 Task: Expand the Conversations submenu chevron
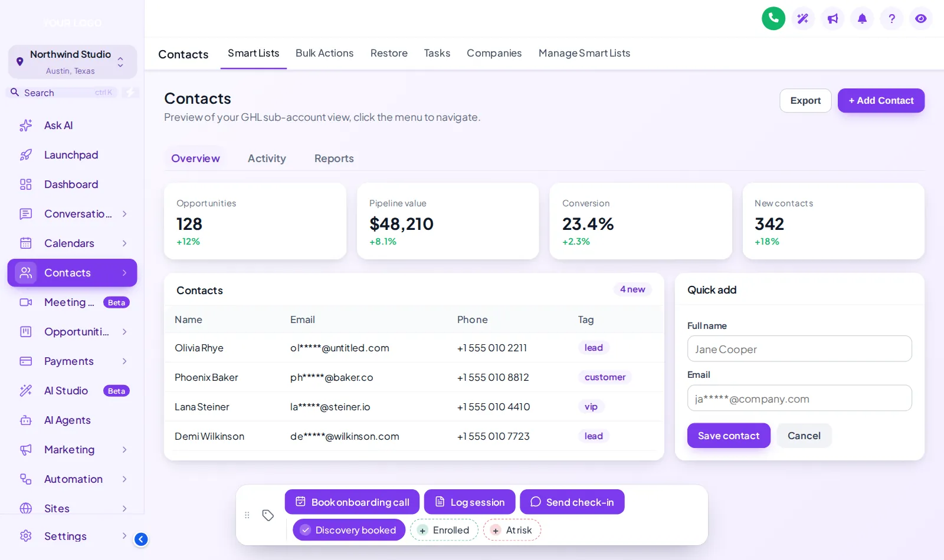point(124,214)
